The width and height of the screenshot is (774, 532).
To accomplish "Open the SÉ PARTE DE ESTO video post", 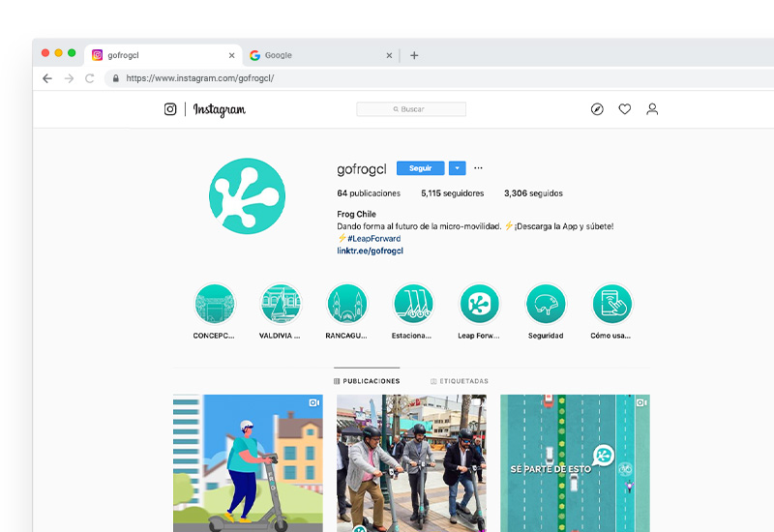I will (575, 463).
